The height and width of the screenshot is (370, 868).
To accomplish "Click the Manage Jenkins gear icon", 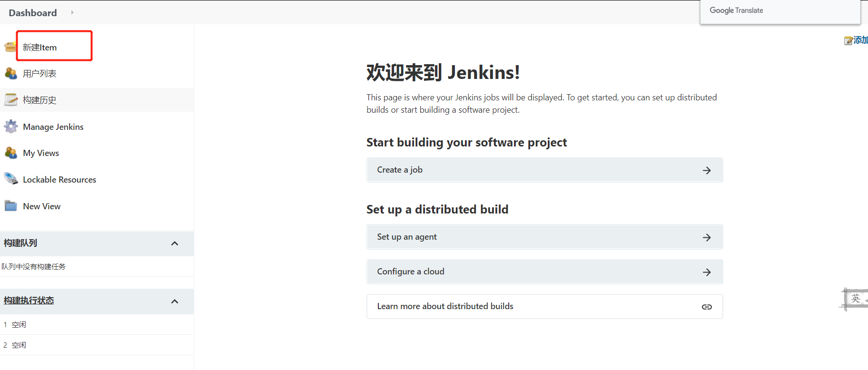I will click(x=11, y=127).
